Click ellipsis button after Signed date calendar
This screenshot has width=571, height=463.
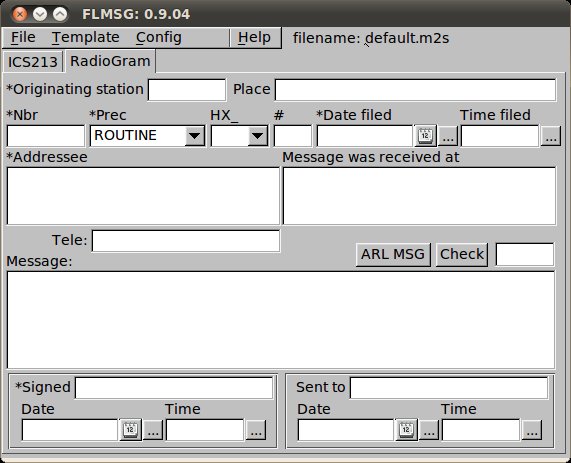click(x=153, y=430)
